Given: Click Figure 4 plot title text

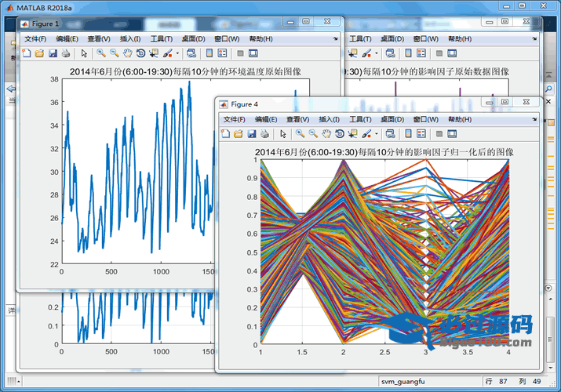Looking at the screenshot, I should click(x=384, y=151).
